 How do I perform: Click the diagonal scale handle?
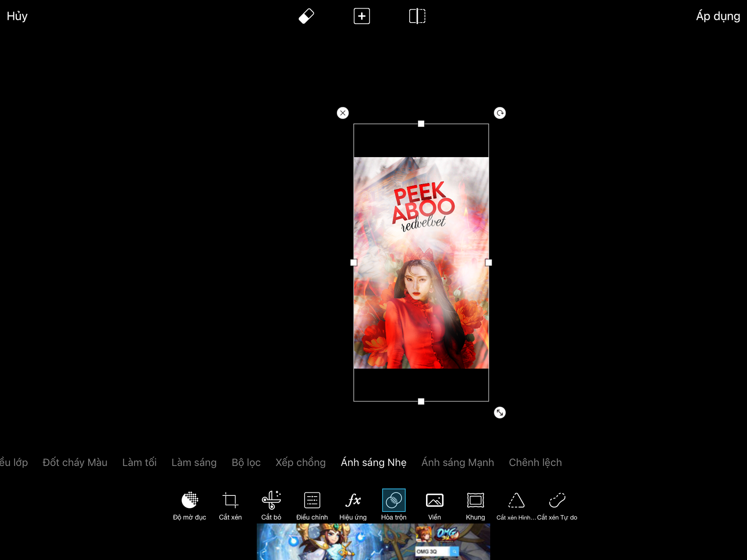click(500, 413)
